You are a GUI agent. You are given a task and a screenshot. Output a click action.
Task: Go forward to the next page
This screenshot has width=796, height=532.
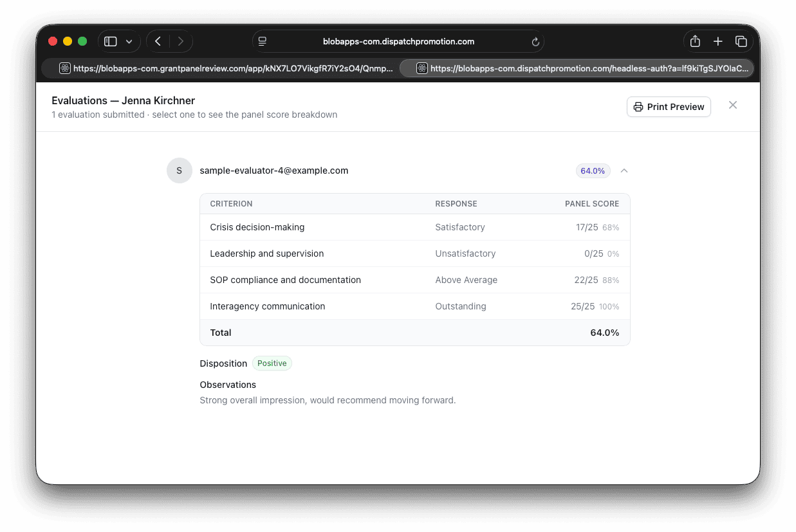[181, 41]
